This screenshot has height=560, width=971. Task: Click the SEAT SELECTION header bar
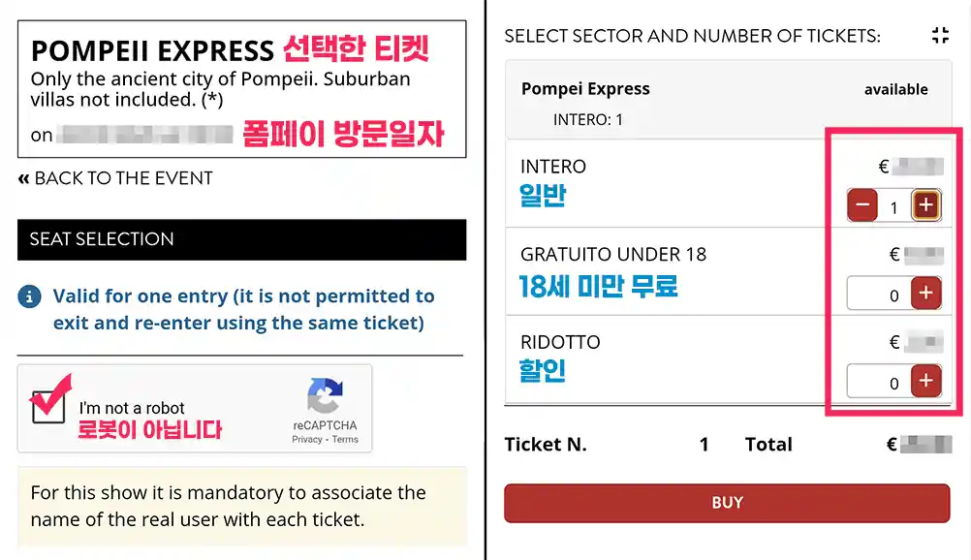[241, 239]
